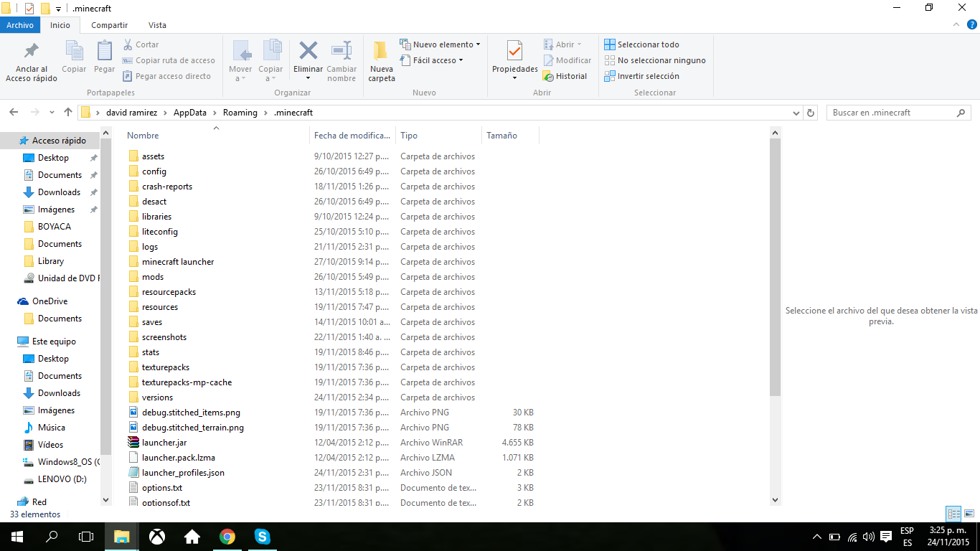This screenshot has width=980, height=551.
Task: Open the Archivo tab
Action: click(x=20, y=25)
